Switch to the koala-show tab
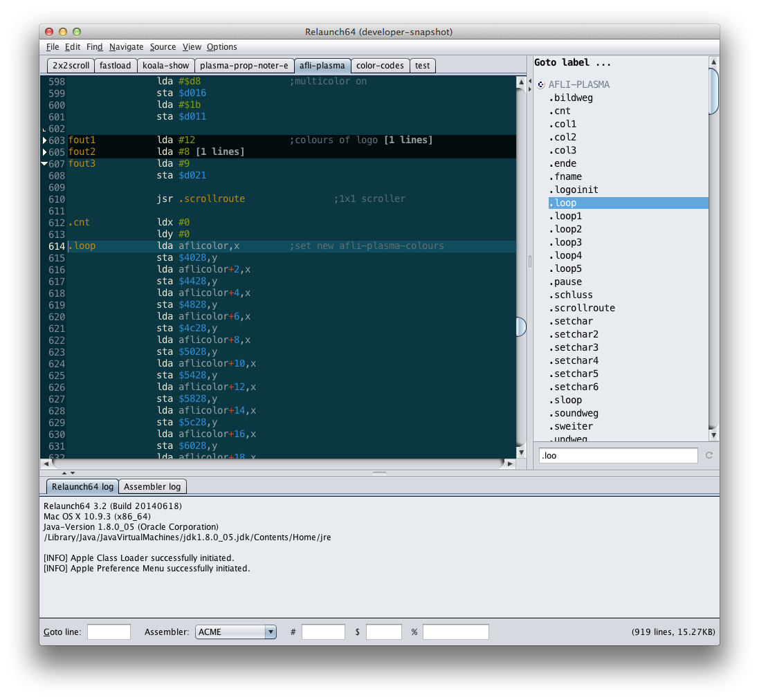This screenshot has width=759, height=700. (165, 66)
